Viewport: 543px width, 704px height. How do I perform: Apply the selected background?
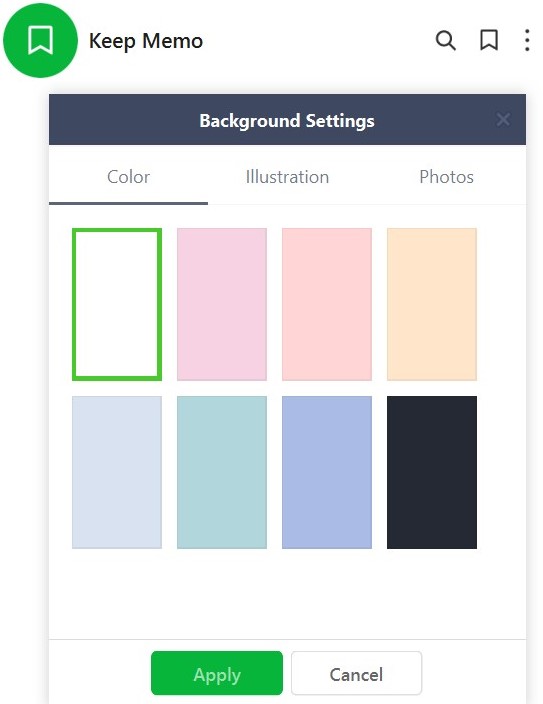pos(217,673)
